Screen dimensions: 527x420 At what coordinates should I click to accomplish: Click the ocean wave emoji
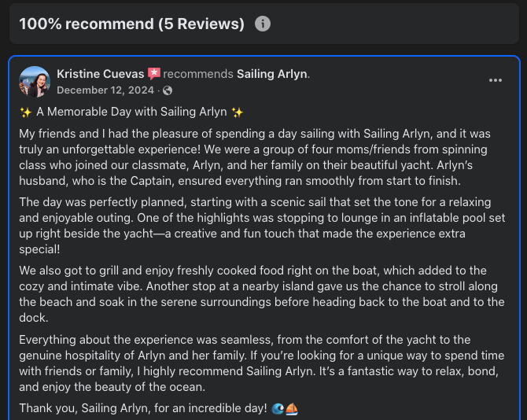coord(278,409)
